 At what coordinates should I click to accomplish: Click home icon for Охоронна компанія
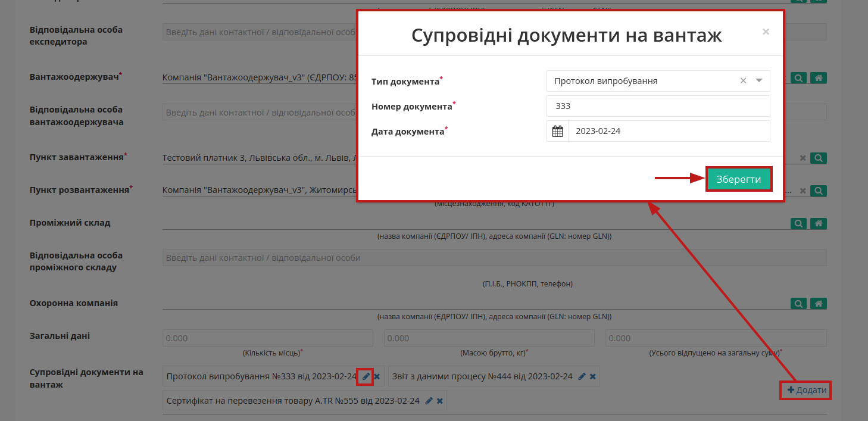click(819, 304)
